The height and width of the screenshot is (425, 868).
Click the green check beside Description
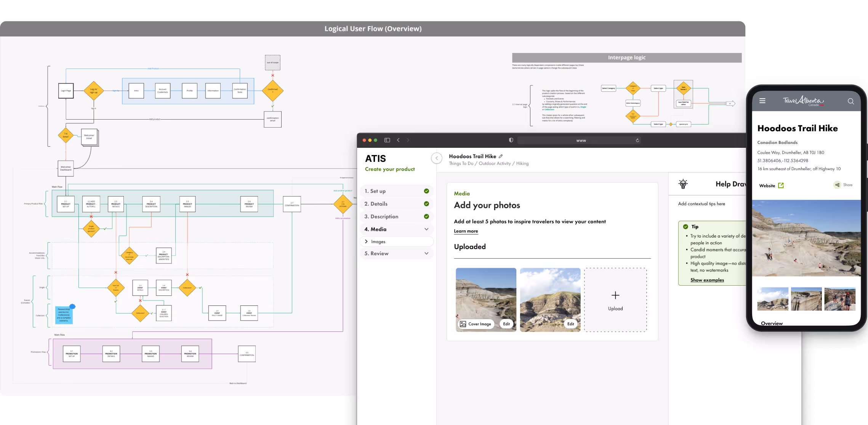[426, 216]
